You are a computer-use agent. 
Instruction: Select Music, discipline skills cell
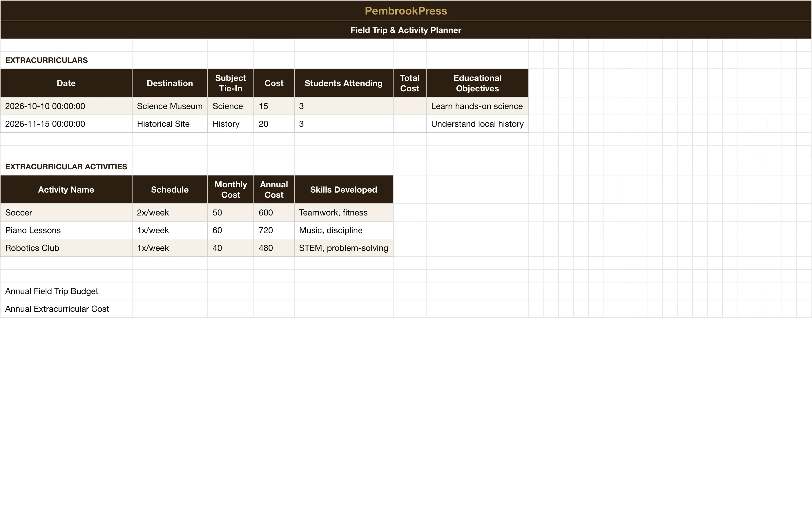click(344, 230)
